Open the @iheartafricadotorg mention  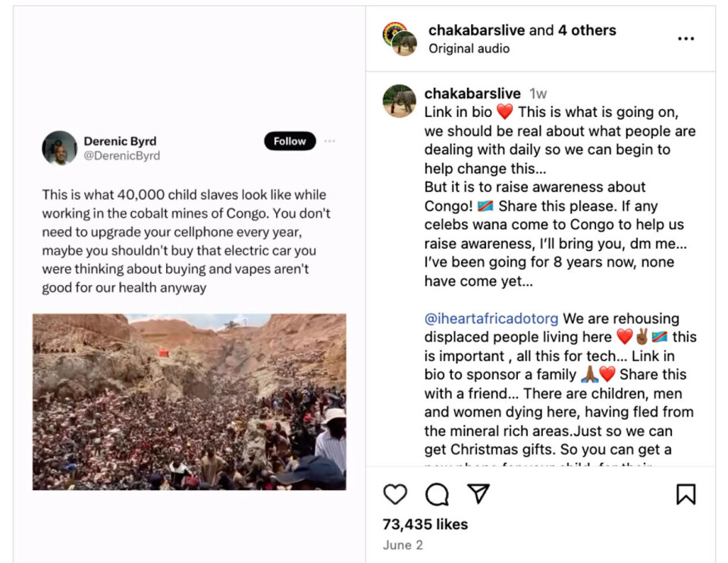pyautogui.click(x=491, y=319)
